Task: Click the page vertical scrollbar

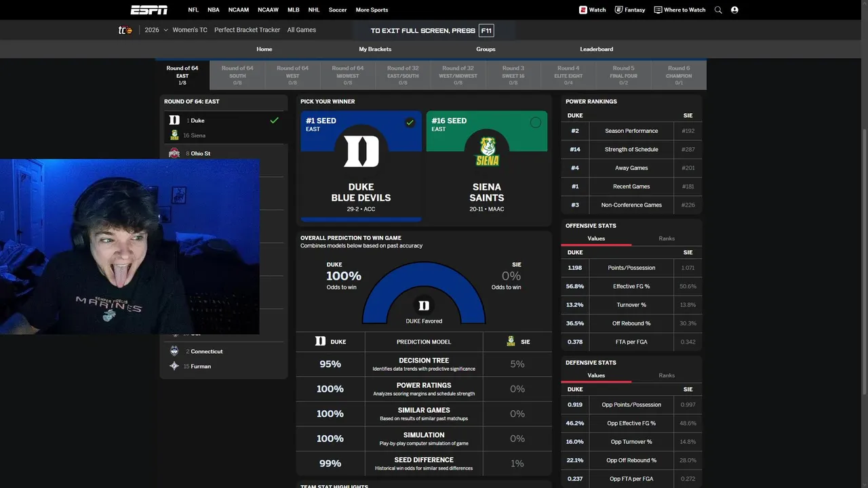Action: (x=864, y=261)
